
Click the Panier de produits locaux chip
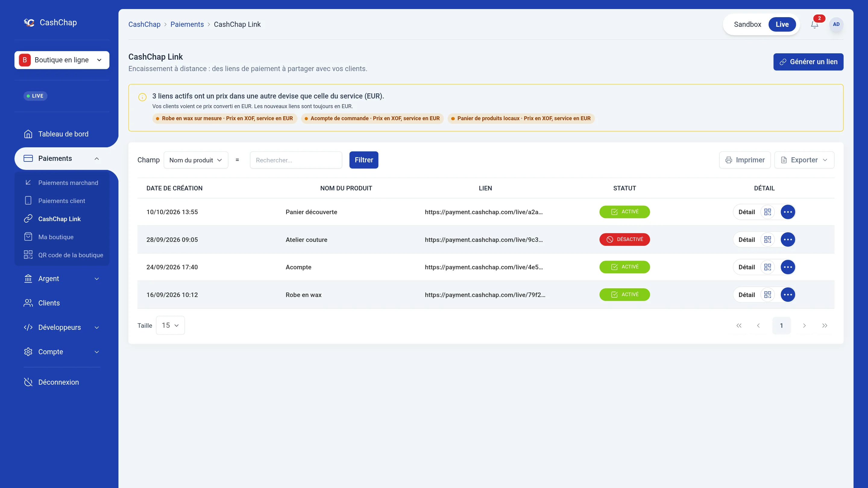point(521,119)
